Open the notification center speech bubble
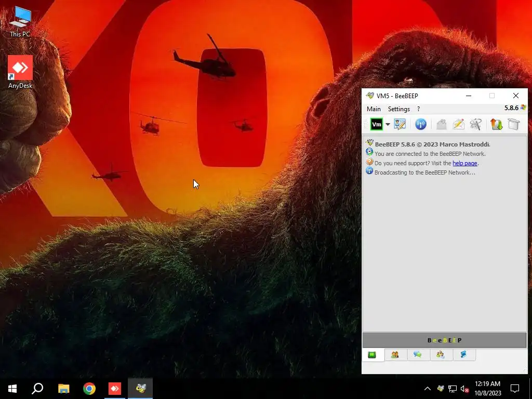Screen dimensions: 532x399 [515, 389]
